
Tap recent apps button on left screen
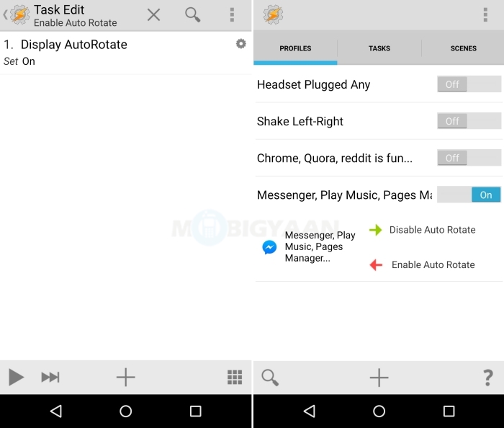coord(195,411)
